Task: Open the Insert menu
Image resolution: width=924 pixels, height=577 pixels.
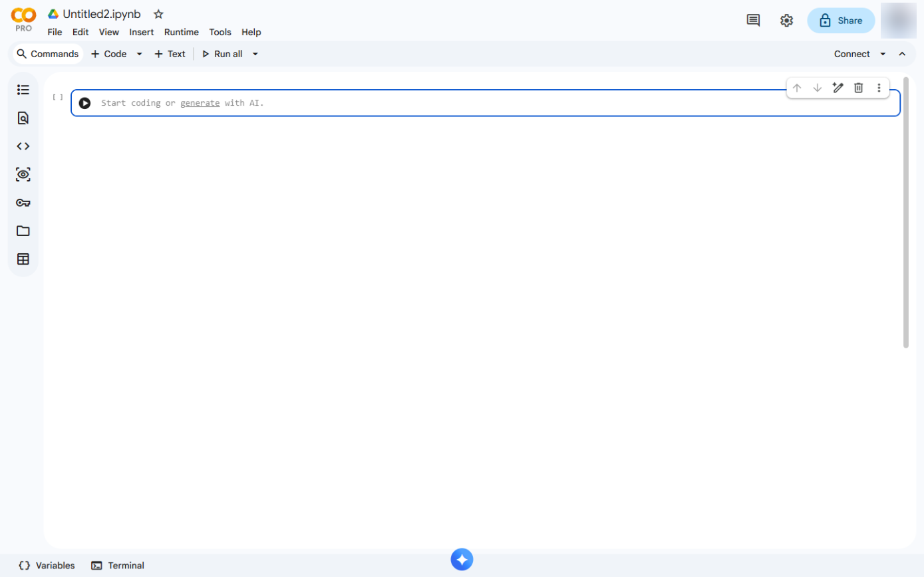Action: tap(142, 32)
